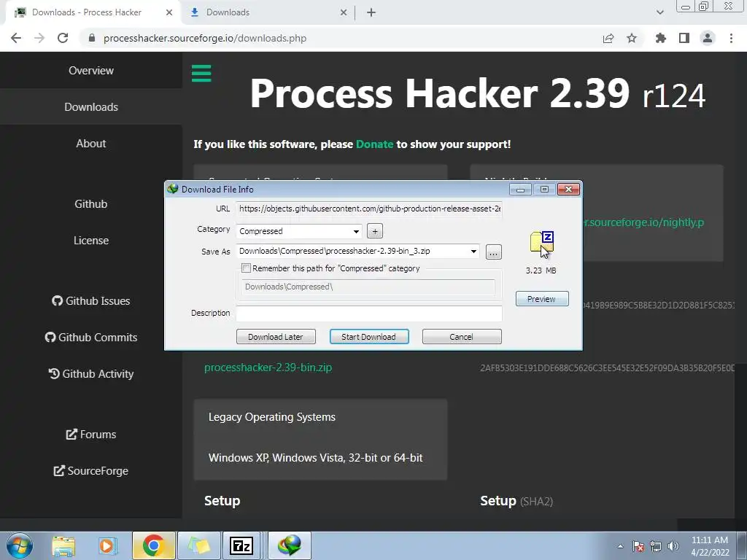The height and width of the screenshot is (560, 747).
Task: Open Forums external link
Action: pyautogui.click(x=91, y=435)
